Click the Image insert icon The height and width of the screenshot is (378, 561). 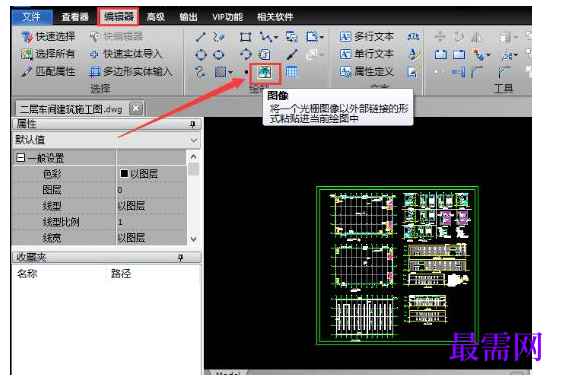click(x=264, y=73)
